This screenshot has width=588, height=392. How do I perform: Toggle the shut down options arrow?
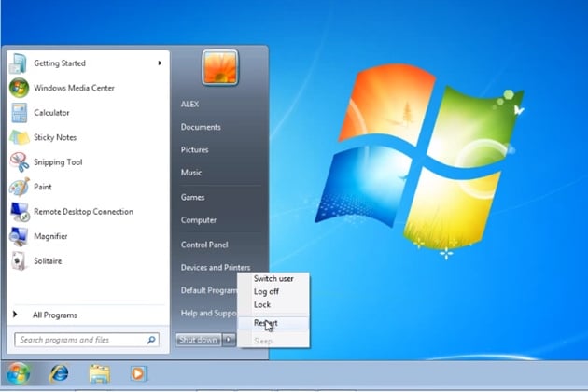[x=229, y=340]
